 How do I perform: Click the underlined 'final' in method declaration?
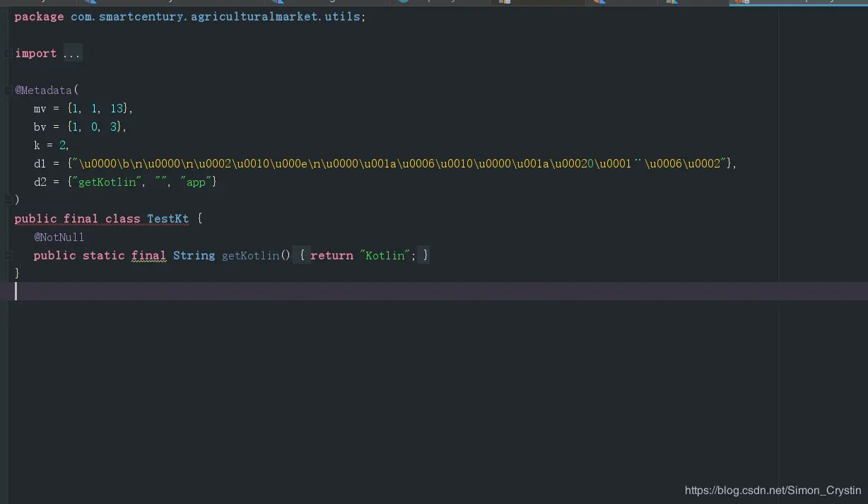[x=148, y=255]
